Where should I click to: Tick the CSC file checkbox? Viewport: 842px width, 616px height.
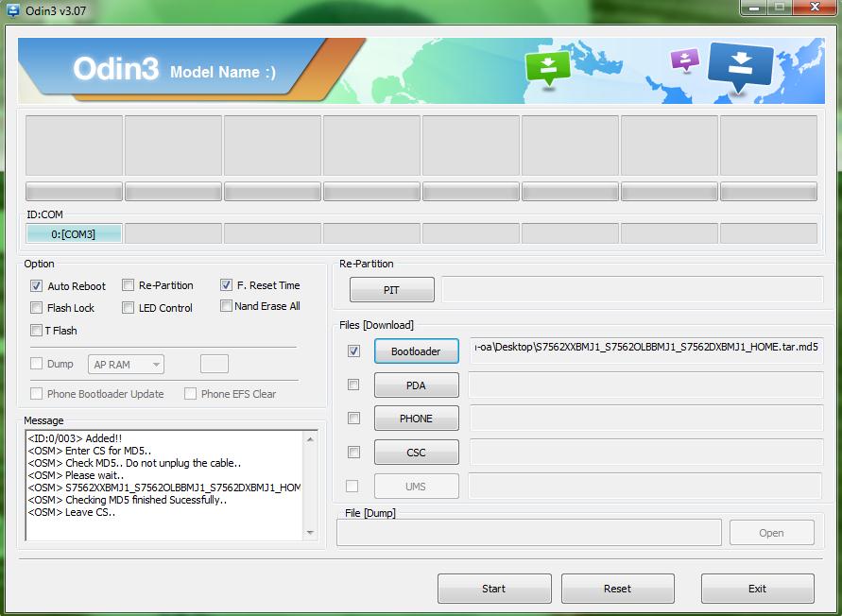[353, 453]
